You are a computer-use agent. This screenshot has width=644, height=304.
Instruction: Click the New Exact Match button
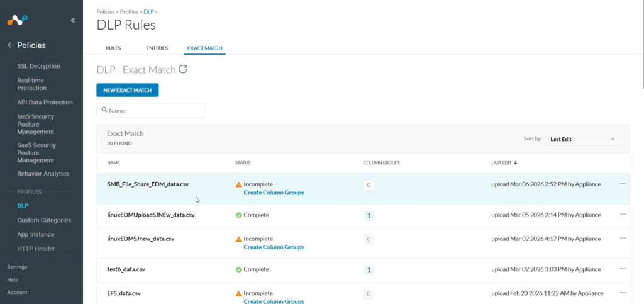pyautogui.click(x=127, y=91)
